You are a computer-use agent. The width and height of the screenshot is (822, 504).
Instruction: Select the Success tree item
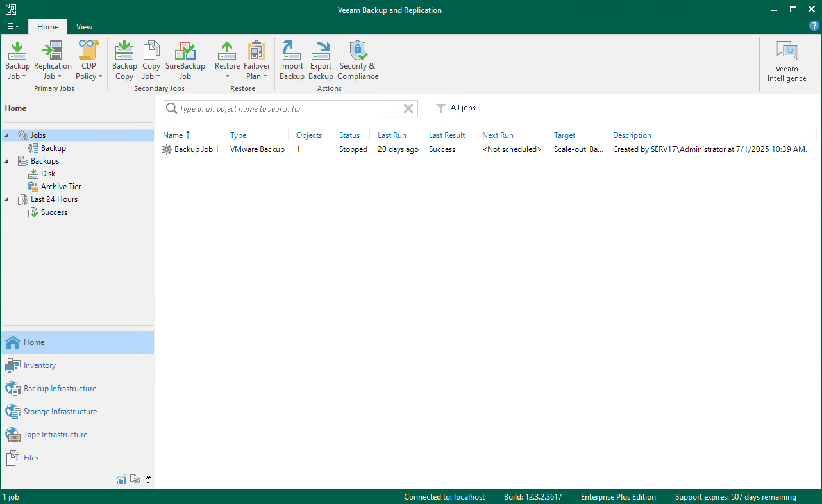point(54,212)
